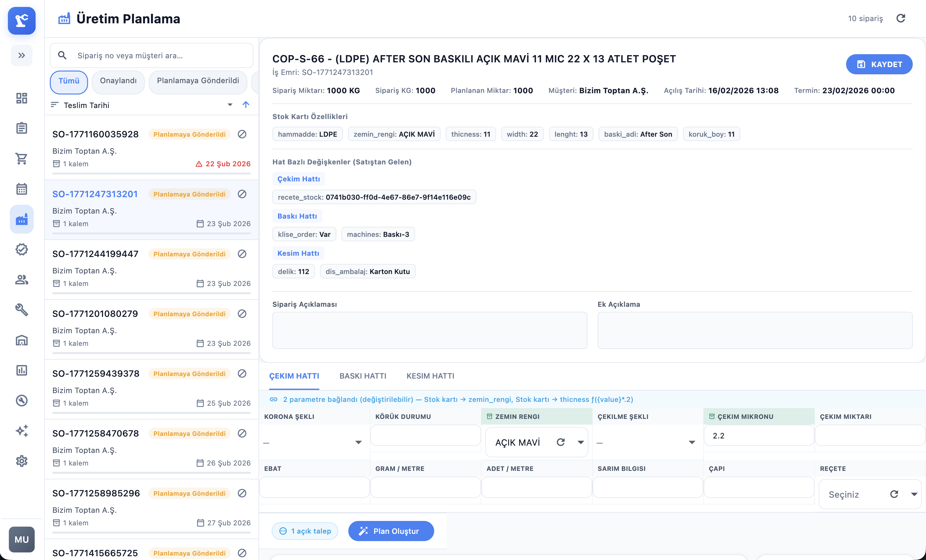Click the linked parameters info icon
The image size is (926, 560).
[274, 400]
